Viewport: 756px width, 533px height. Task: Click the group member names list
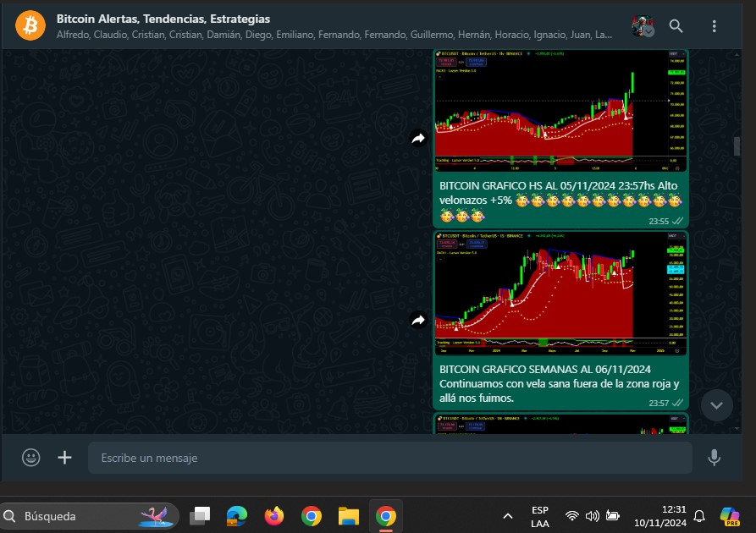pos(334,35)
